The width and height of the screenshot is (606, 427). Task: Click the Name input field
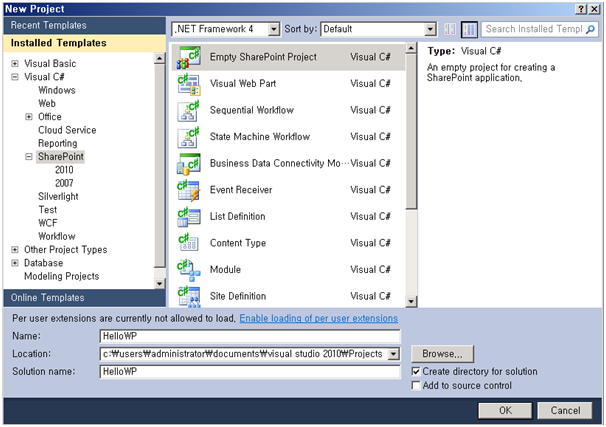250,336
